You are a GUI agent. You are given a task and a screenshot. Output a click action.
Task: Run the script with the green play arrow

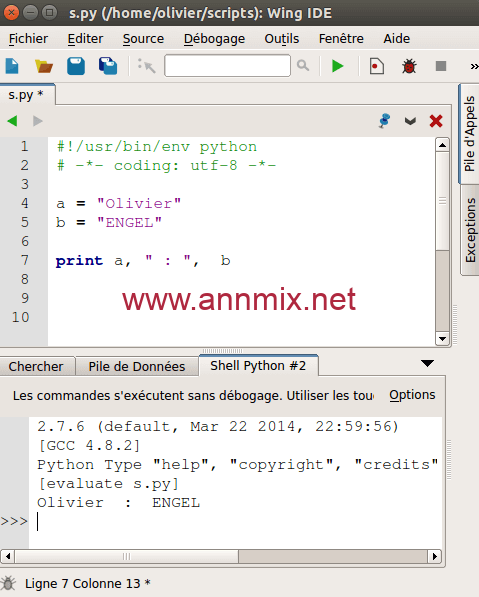click(x=337, y=66)
